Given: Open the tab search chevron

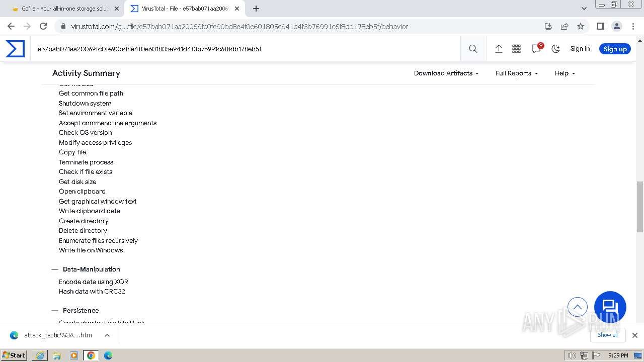Looking at the screenshot, I should coord(584,9).
